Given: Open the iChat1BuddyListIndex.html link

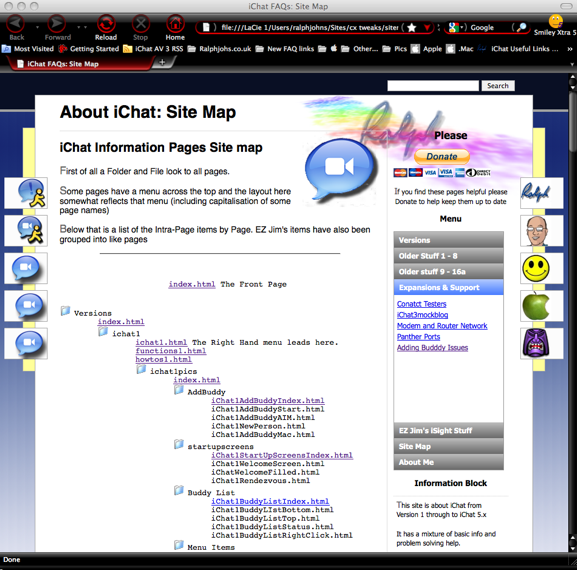Looking at the screenshot, I should 270,501.
